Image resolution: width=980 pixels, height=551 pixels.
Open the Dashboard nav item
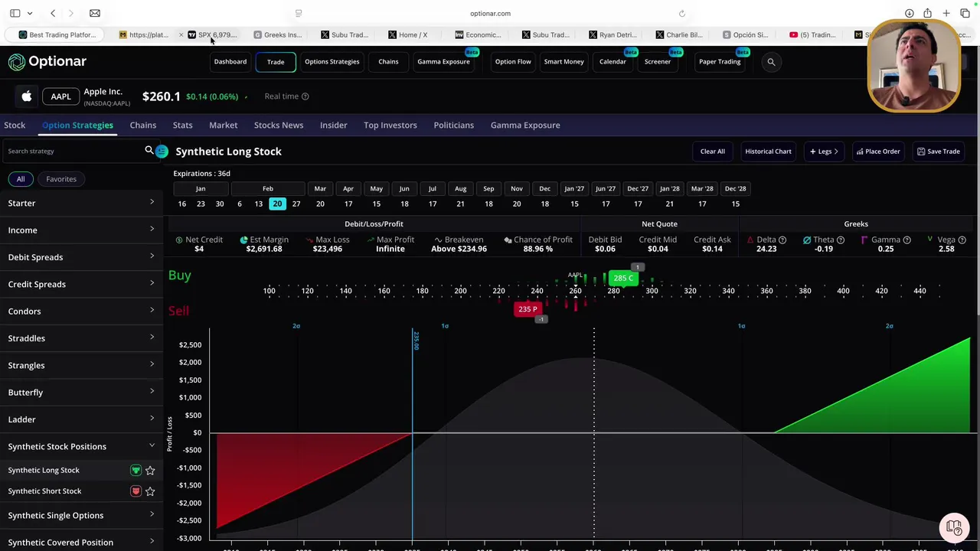coord(230,62)
